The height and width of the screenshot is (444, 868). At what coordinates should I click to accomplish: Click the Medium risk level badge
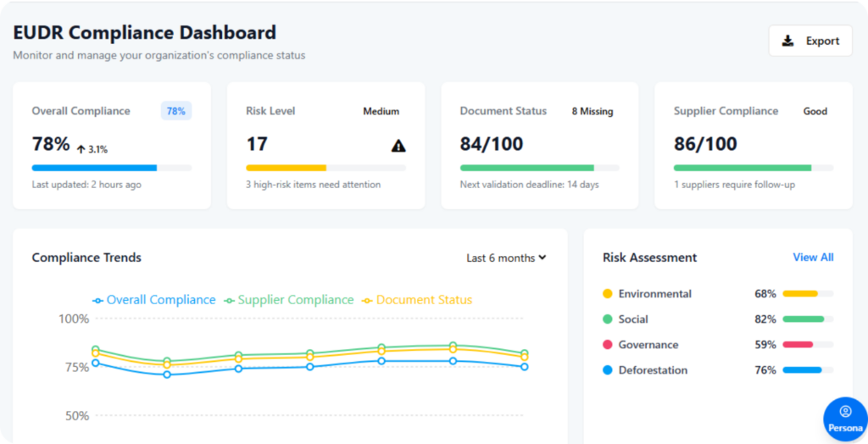click(x=381, y=111)
